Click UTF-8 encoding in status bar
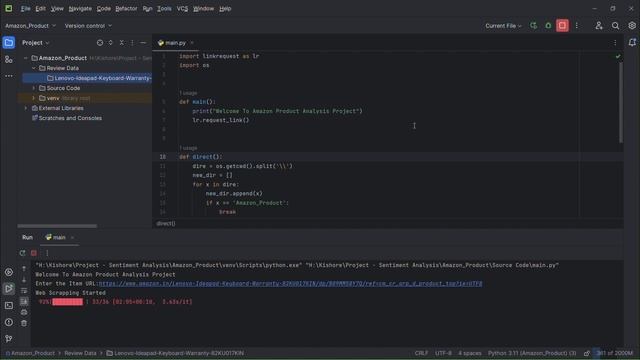This screenshot has height=360, width=640. click(443, 353)
